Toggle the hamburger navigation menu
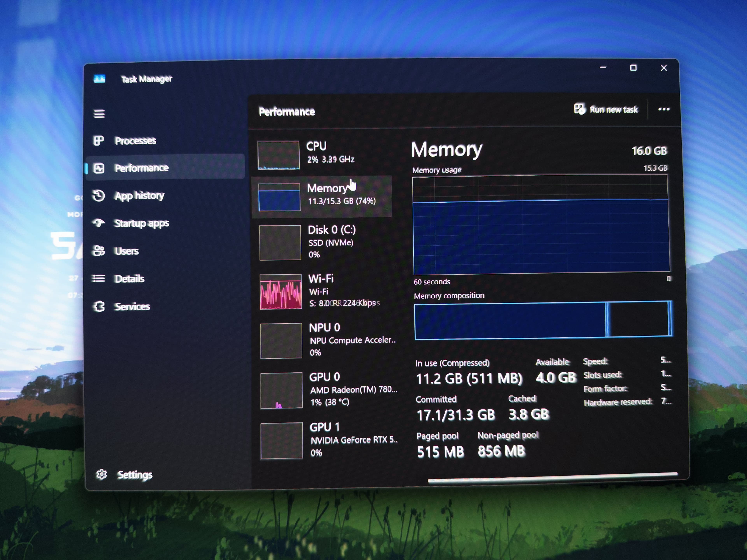 tap(99, 114)
